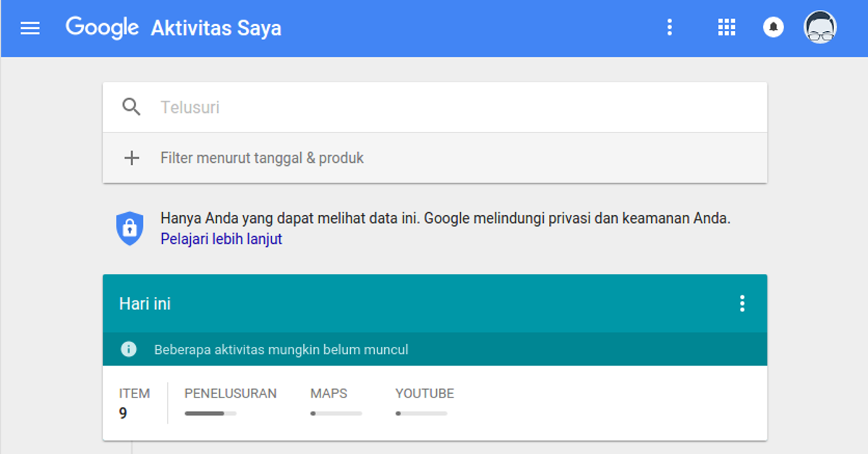This screenshot has width=868, height=454.
Task: Click Aktivitas Saya title
Action: tap(216, 28)
